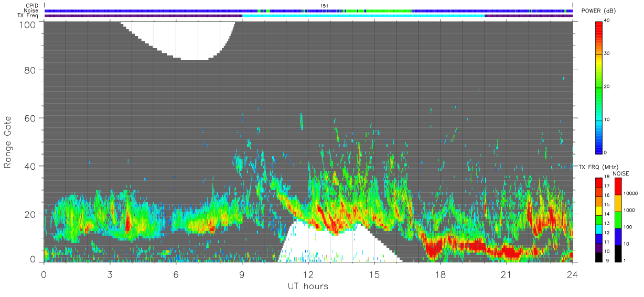Click the 9 tick on UT hours axis
The height and width of the screenshot is (297, 644).
click(x=242, y=274)
